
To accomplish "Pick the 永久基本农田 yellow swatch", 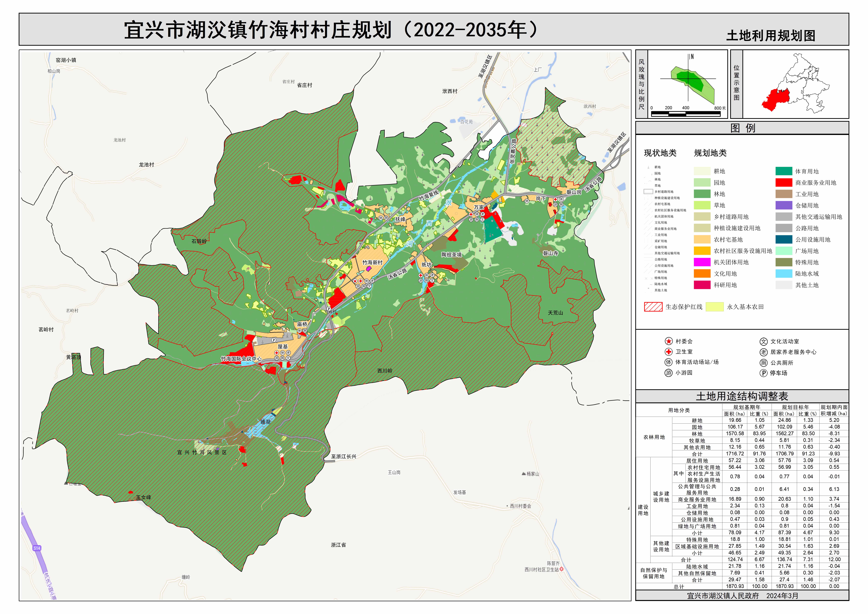I will point(714,307).
